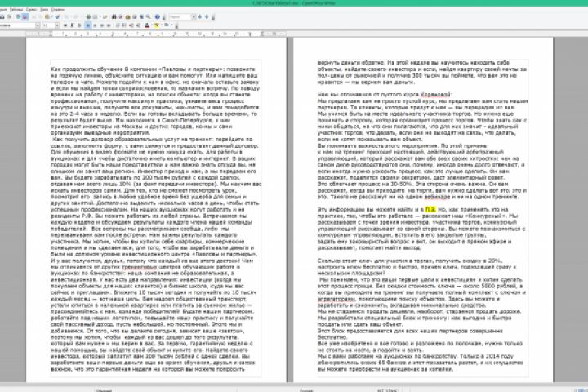Viewport: 588px width, 392px height.
Task: Paste using the clipboard icon
Action: point(47,17)
